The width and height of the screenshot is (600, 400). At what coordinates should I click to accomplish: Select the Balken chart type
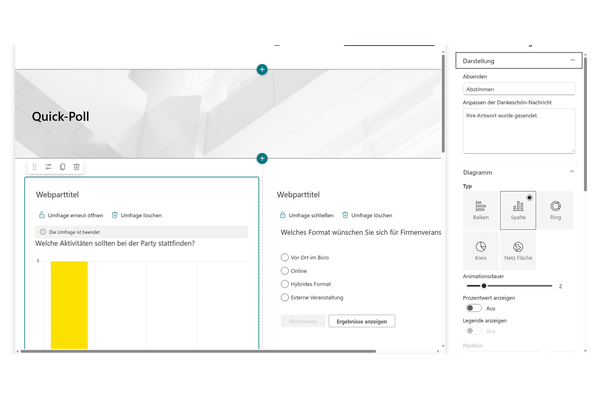point(481,210)
